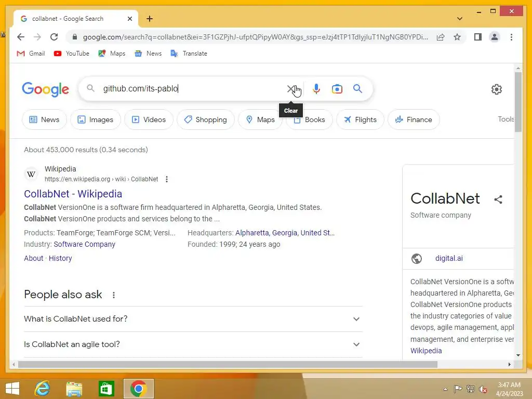The width and height of the screenshot is (532, 399).
Task: Open the History sitelink
Action: [60, 258]
